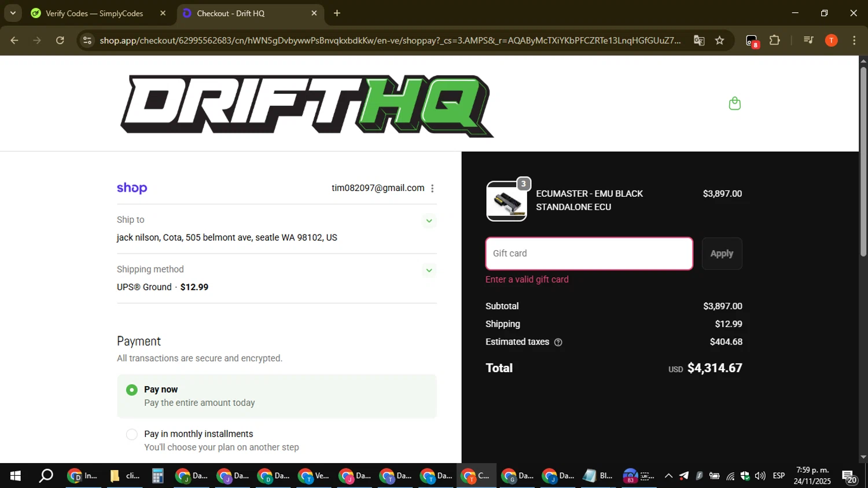The width and height of the screenshot is (868, 488).
Task: Open Windows Start menu
Action: click(16, 476)
